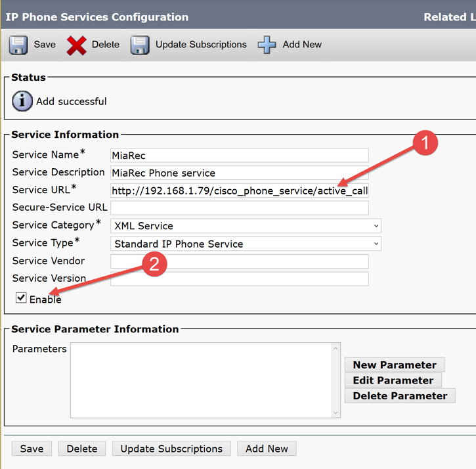Click the Update Subscriptions disk icon
This screenshot has width=476, height=469.
click(x=140, y=45)
